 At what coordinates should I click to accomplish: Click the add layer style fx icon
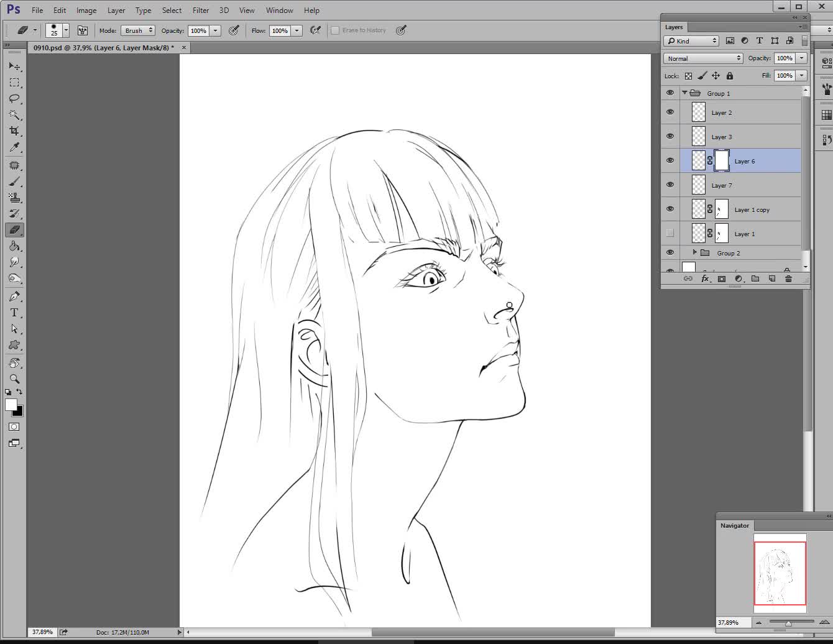point(705,279)
